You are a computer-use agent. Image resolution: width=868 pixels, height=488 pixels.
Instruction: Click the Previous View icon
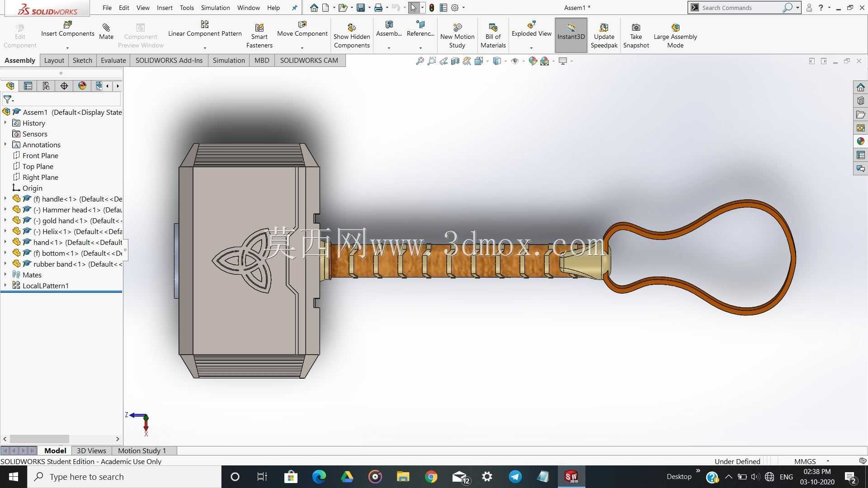pos(443,61)
